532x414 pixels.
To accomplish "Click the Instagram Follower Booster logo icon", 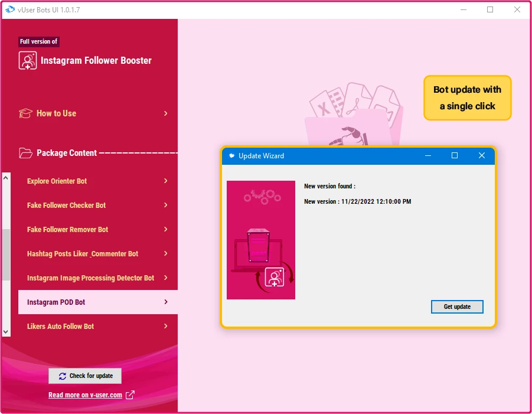I will [28, 60].
